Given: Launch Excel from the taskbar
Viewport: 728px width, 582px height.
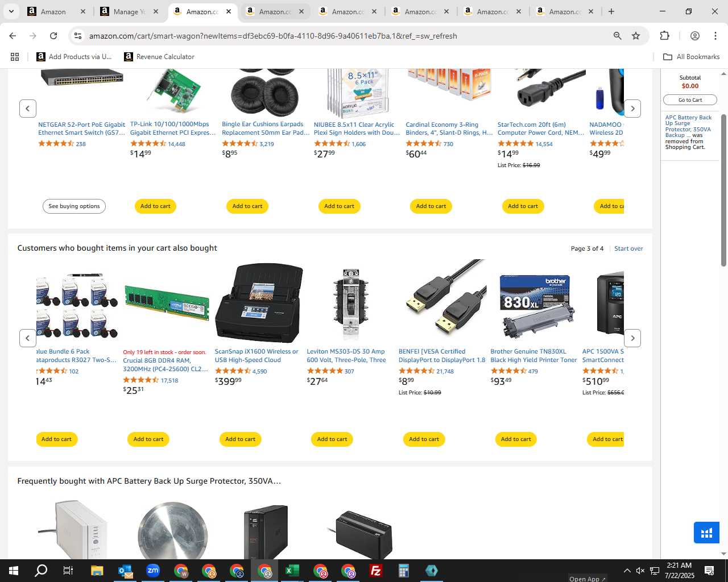Looking at the screenshot, I should pos(292,571).
